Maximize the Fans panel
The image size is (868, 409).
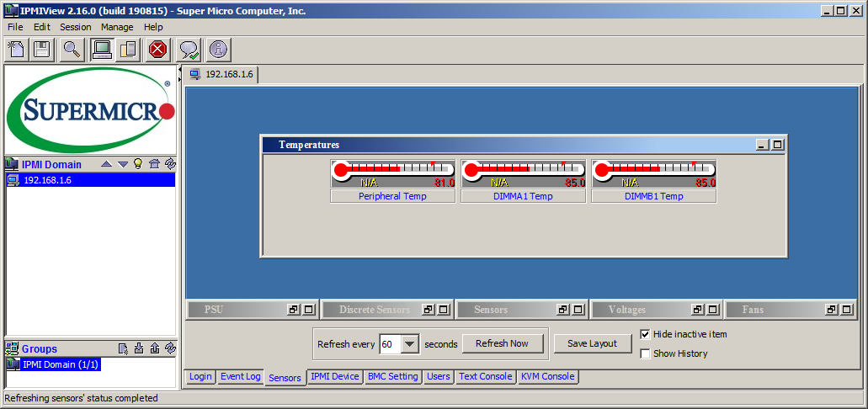[x=847, y=310]
